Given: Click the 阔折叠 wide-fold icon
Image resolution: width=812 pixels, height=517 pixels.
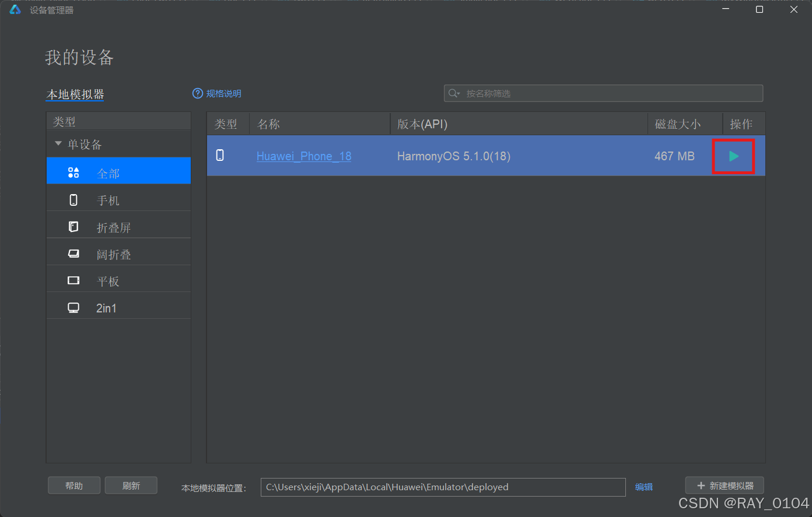Looking at the screenshot, I should click(73, 254).
